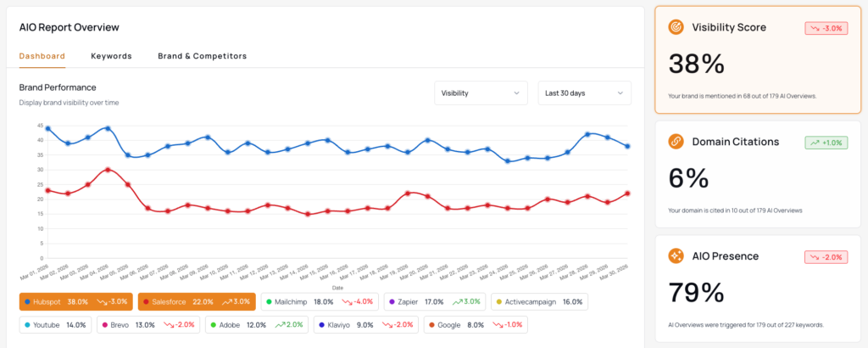The width and height of the screenshot is (868, 348).
Task: Click the chevron on the Visibility dropdown
Action: pos(516,93)
